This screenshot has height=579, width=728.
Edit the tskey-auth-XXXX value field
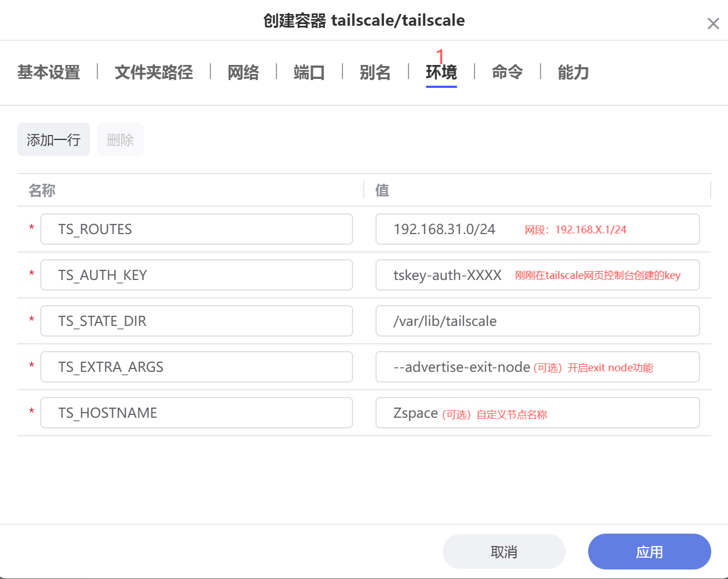(x=538, y=275)
